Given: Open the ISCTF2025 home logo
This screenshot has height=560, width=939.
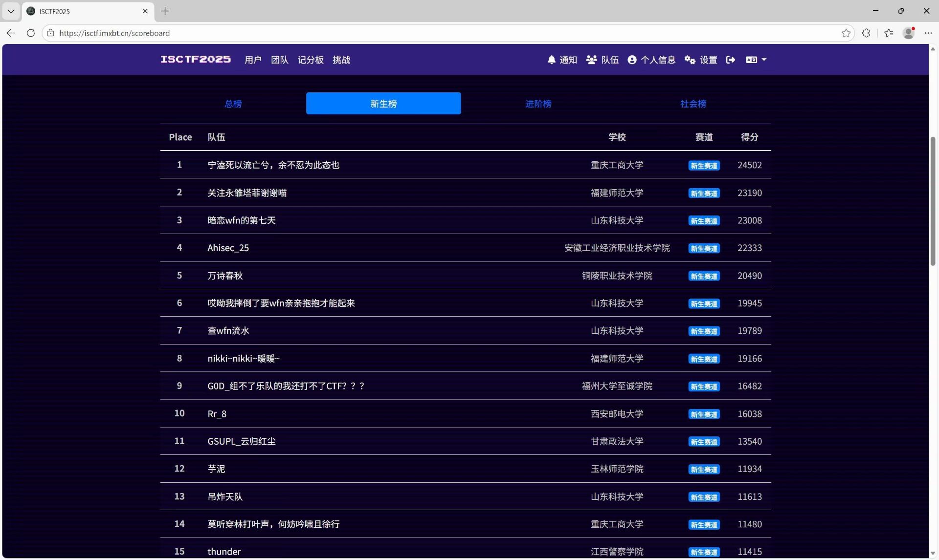Looking at the screenshot, I should point(196,60).
